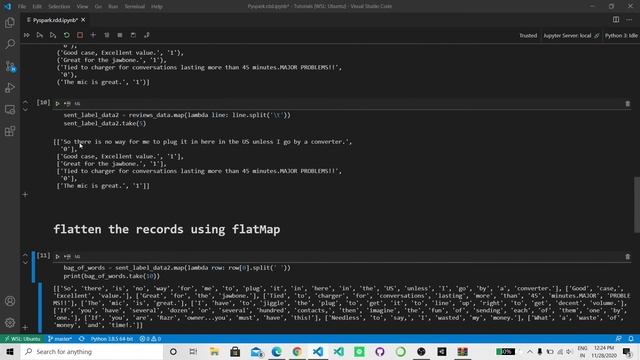Viewport: 640px width, 360px height.
Task: Move cell 10 down with chevron
Action: (x=25, y=109)
